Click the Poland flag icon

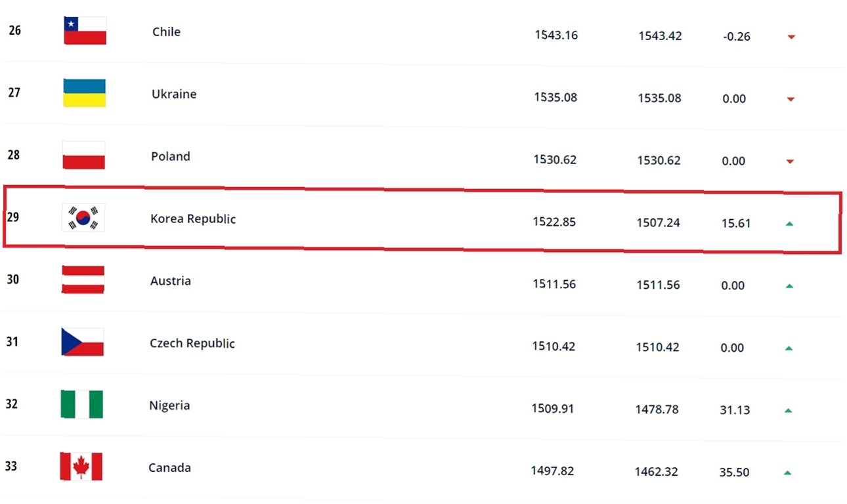(83, 155)
